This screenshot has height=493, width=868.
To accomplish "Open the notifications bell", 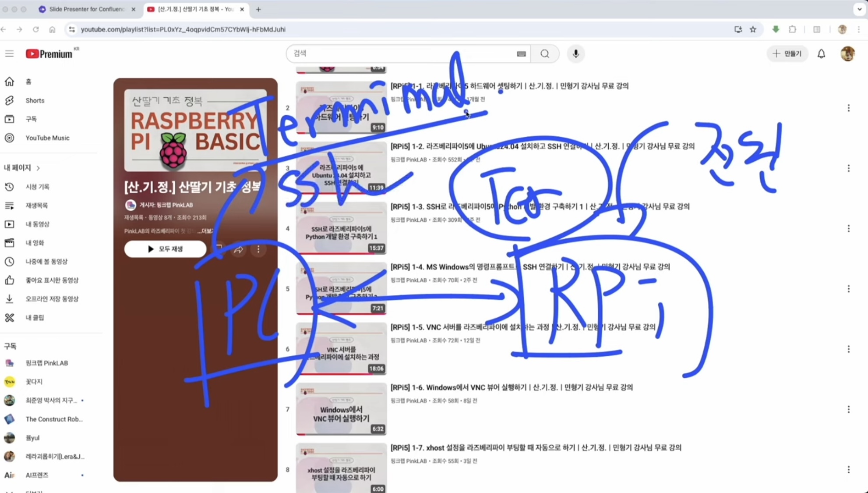I will click(821, 53).
